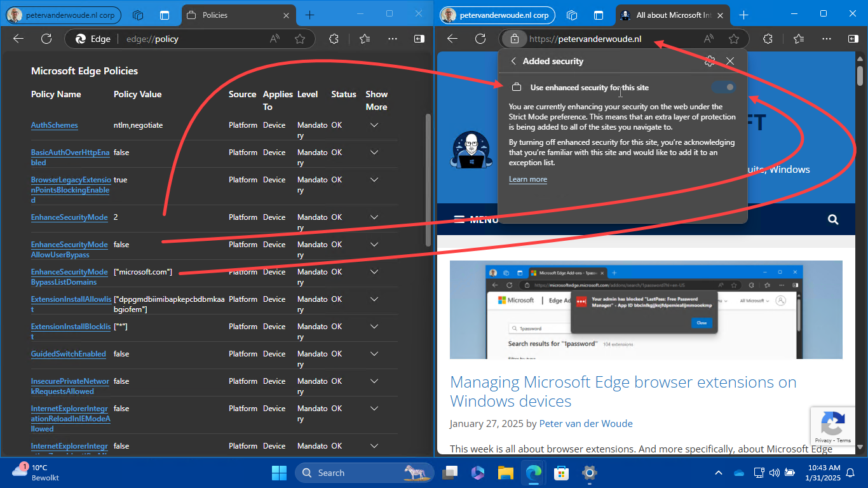
Task: Expand Show More for EnhanceSecurityMode policy
Action: (374, 217)
